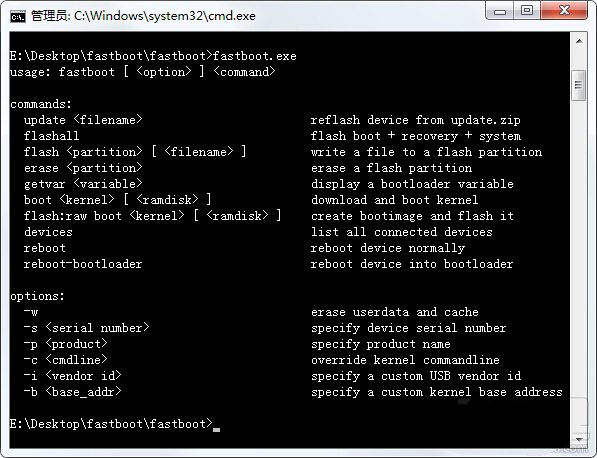Click the window title bar text
597x458 pixels.
pos(143,16)
